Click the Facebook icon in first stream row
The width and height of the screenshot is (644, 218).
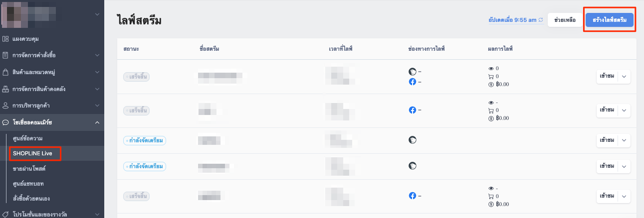point(413,82)
